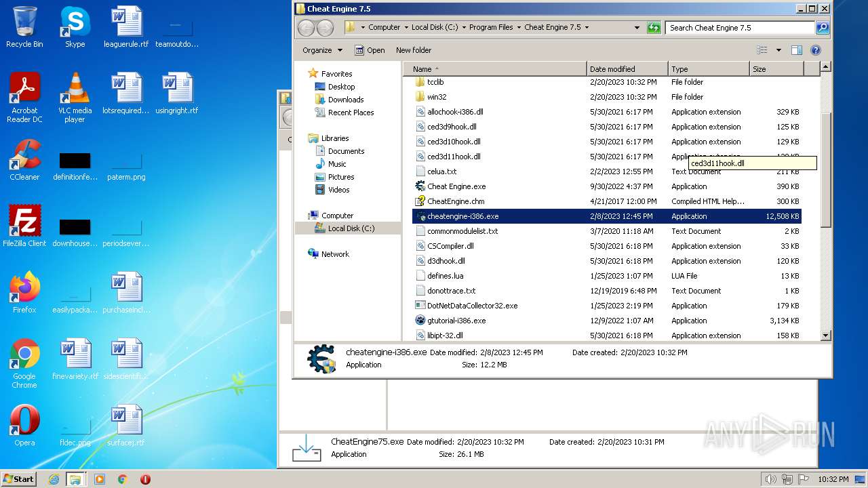The height and width of the screenshot is (488, 868).
Task: Click the Opera icon in the taskbar
Action: coord(145,479)
